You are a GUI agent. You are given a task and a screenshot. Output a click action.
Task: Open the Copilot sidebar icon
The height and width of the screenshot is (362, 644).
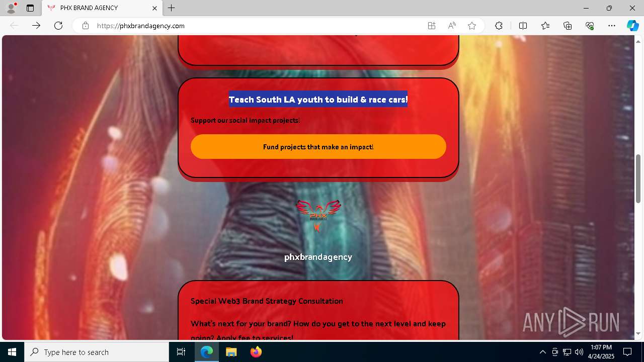point(632,26)
